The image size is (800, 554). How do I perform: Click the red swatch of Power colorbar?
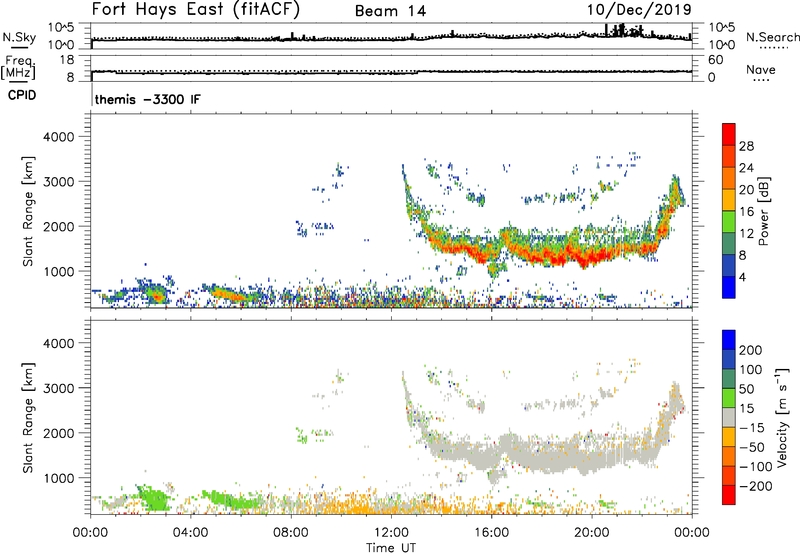click(x=729, y=134)
